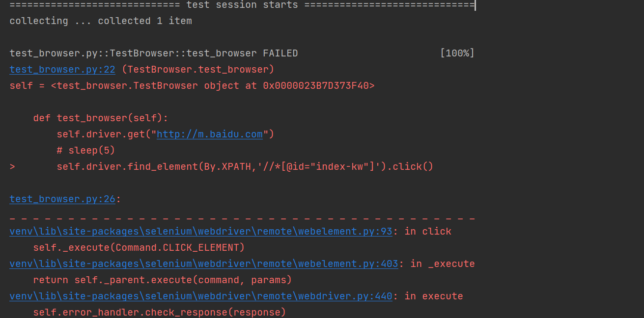Click the error_handler.check_response(response) line
The image size is (644, 318).
(160, 312)
